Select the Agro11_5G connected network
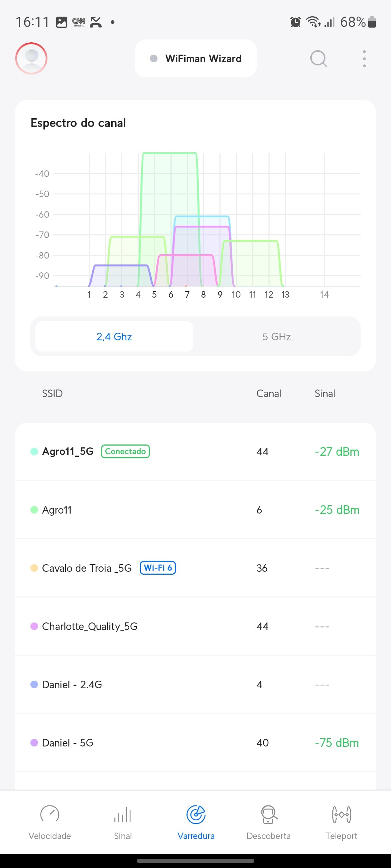The height and width of the screenshot is (868, 391). click(68, 451)
